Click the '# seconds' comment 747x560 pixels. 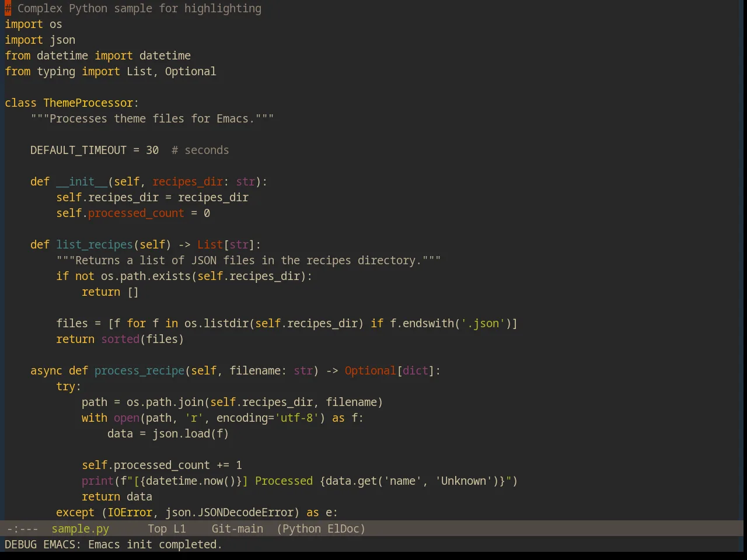(x=200, y=150)
